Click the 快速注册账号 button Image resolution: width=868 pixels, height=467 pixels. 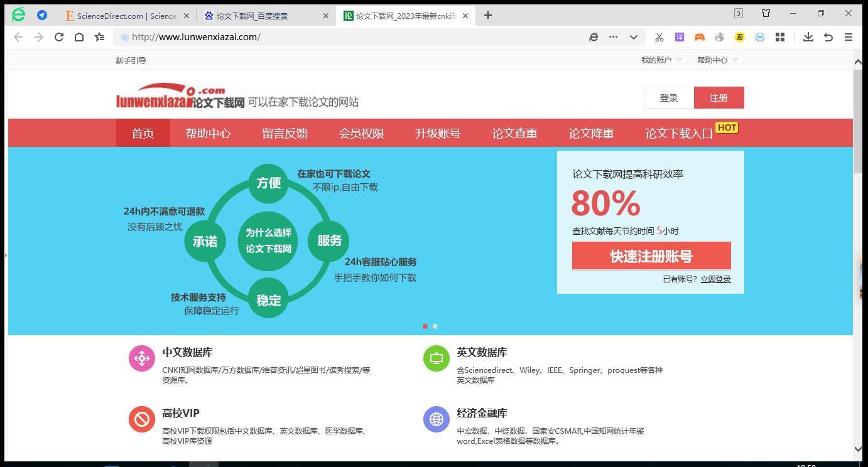(x=651, y=255)
